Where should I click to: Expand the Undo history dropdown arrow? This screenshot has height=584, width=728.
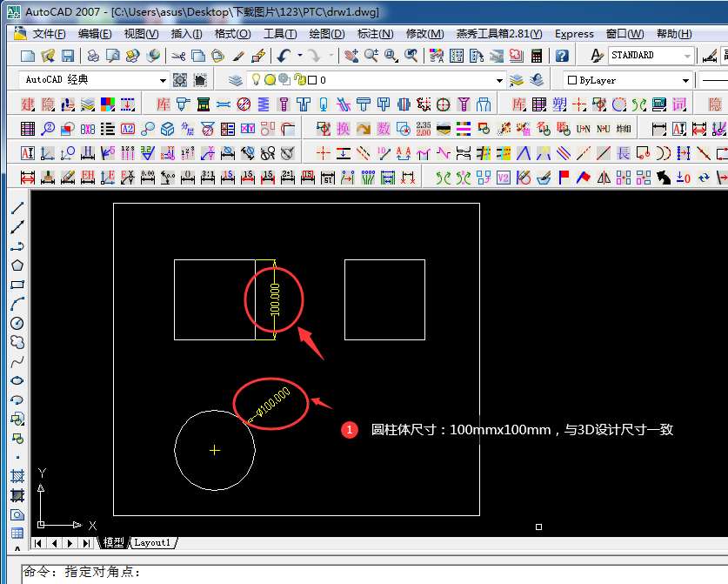point(300,56)
